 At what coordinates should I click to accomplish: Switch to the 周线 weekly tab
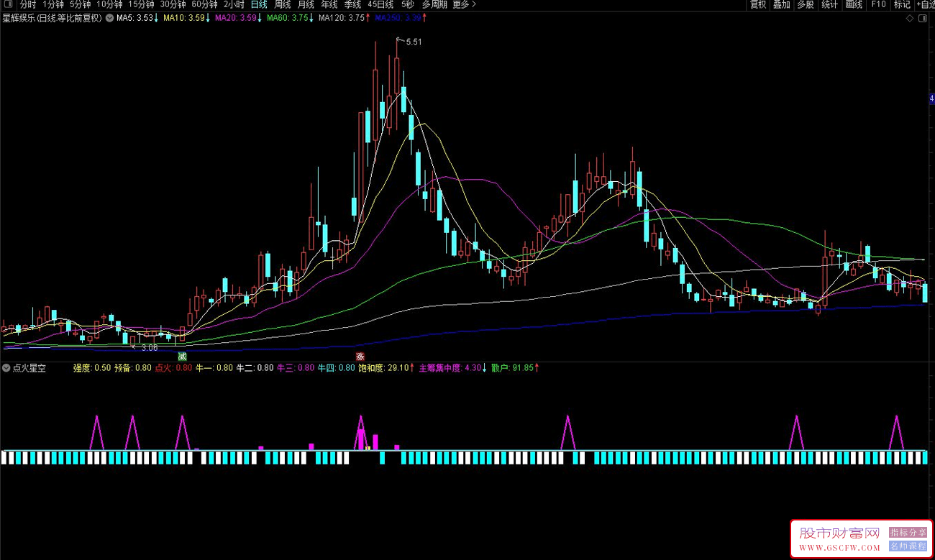click(x=283, y=4)
